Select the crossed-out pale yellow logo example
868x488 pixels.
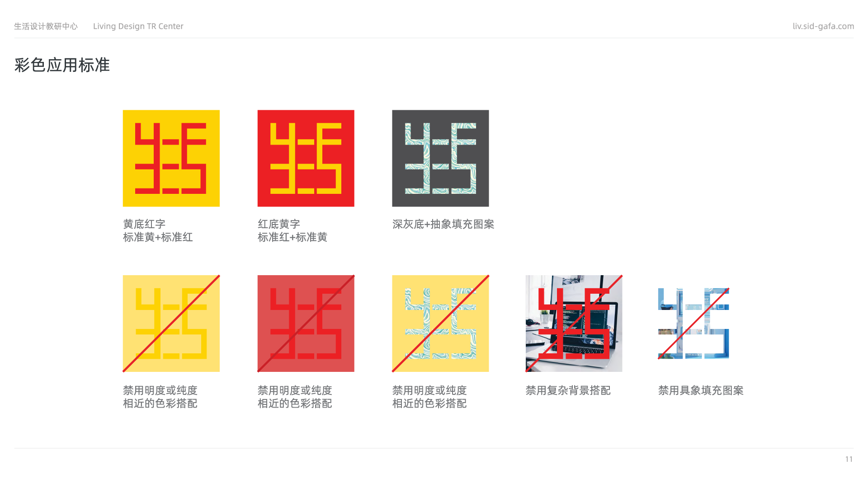click(171, 324)
